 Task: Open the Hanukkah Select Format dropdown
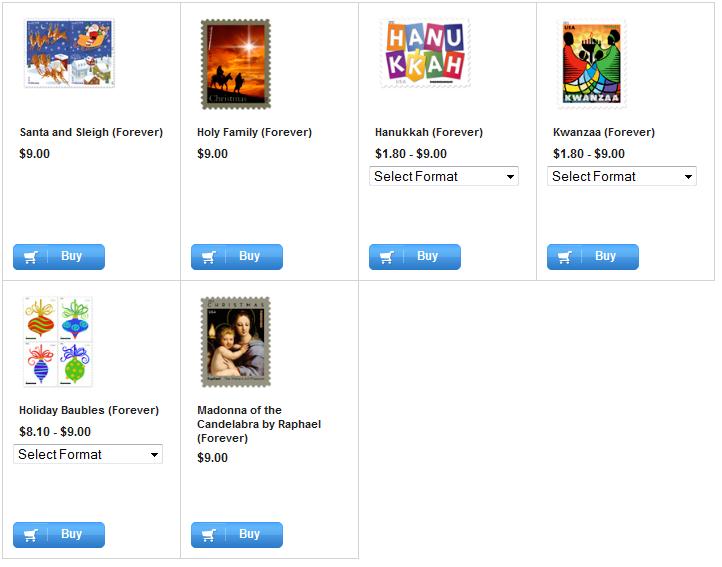pyautogui.click(x=444, y=176)
